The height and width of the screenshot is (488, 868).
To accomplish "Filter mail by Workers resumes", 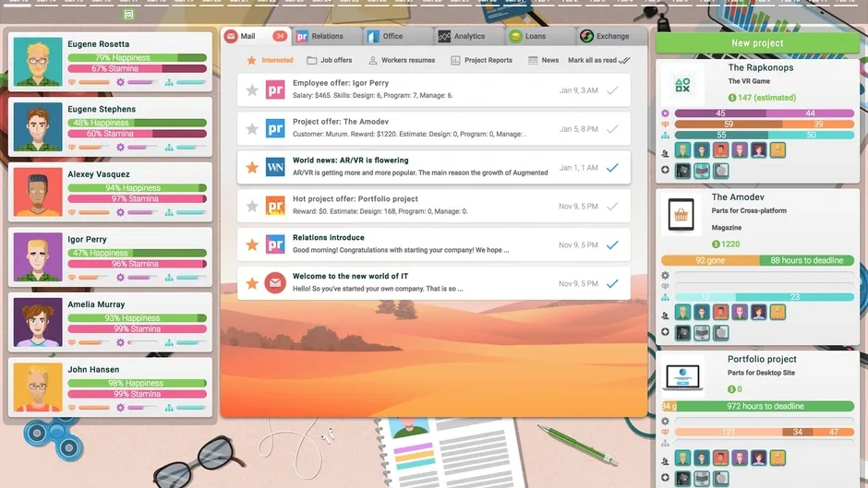I will tap(402, 60).
